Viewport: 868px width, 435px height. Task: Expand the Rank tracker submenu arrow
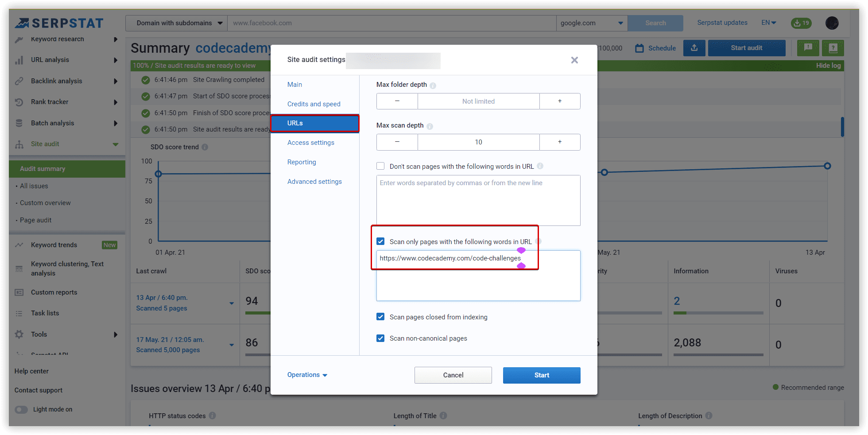pos(116,102)
